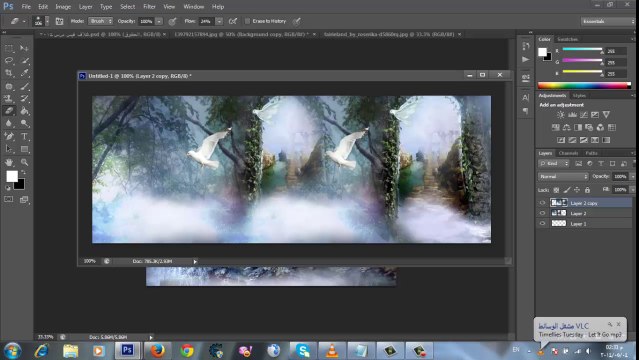Viewport: 639px width, 360px height.
Task: Hide Layer 2 copy visibility eye
Action: tap(542, 203)
